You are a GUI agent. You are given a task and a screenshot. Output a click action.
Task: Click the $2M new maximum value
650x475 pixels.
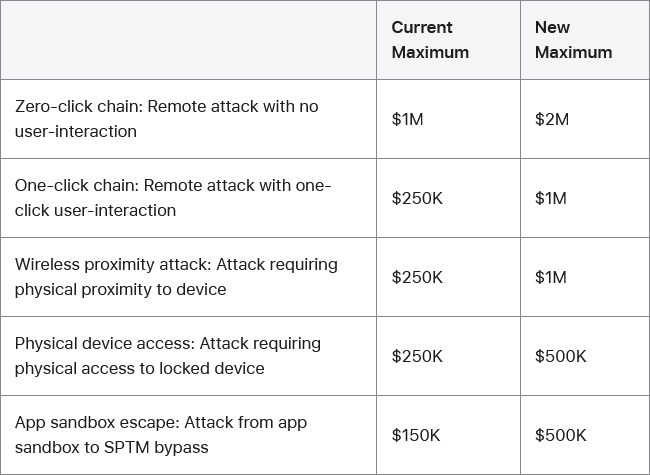click(x=551, y=119)
